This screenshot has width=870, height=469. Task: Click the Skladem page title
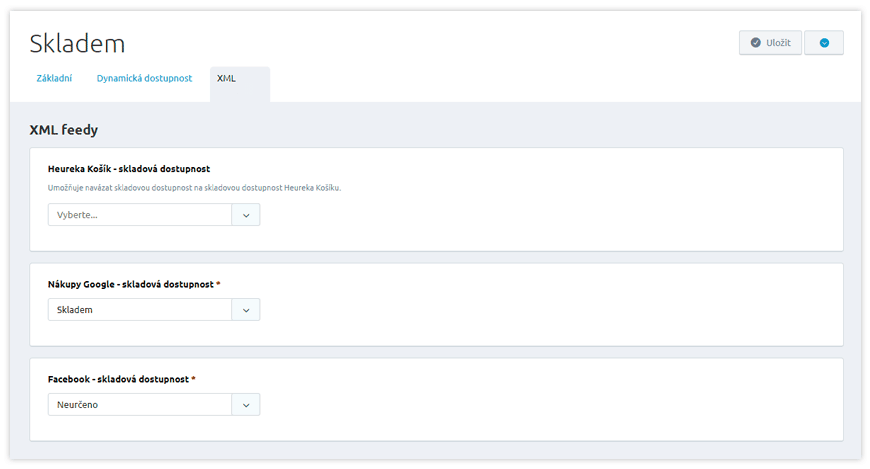pos(77,43)
